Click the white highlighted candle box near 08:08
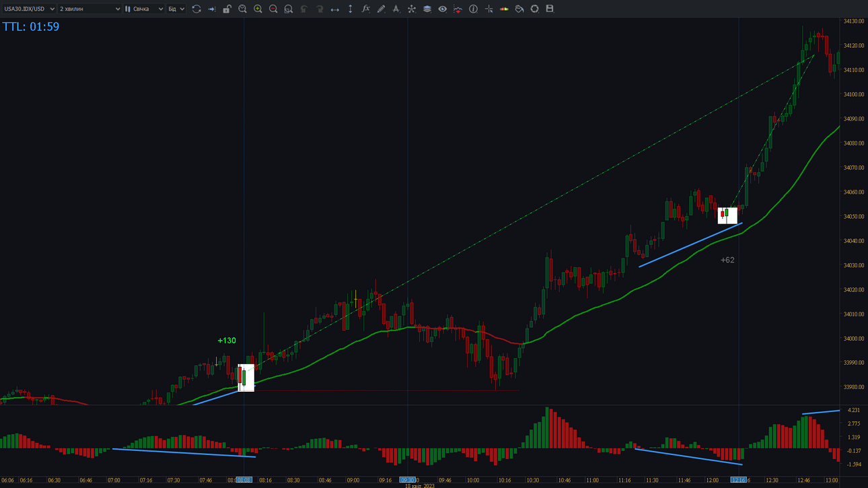Viewport: 868px width, 488px height. point(246,378)
